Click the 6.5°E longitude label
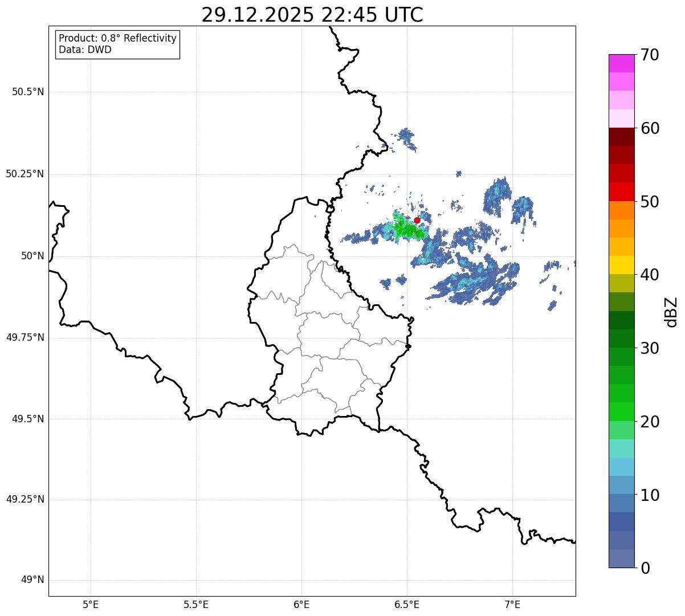685x616 pixels. click(407, 604)
